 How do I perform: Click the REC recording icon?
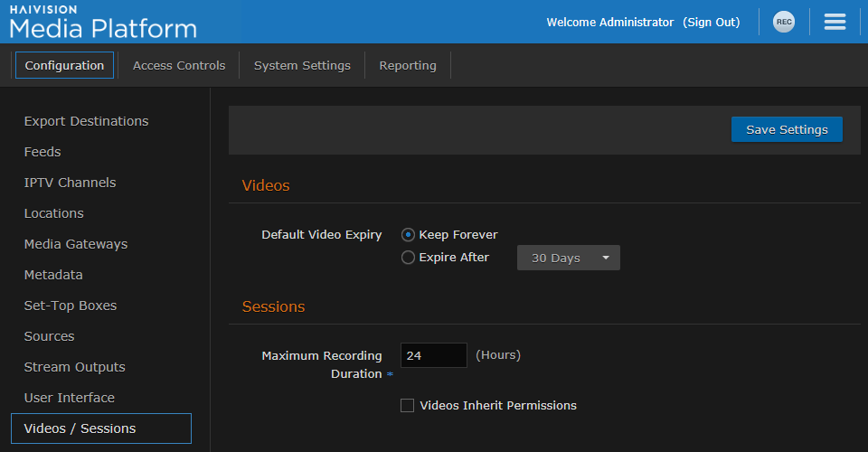pyautogui.click(x=784, y=22)
